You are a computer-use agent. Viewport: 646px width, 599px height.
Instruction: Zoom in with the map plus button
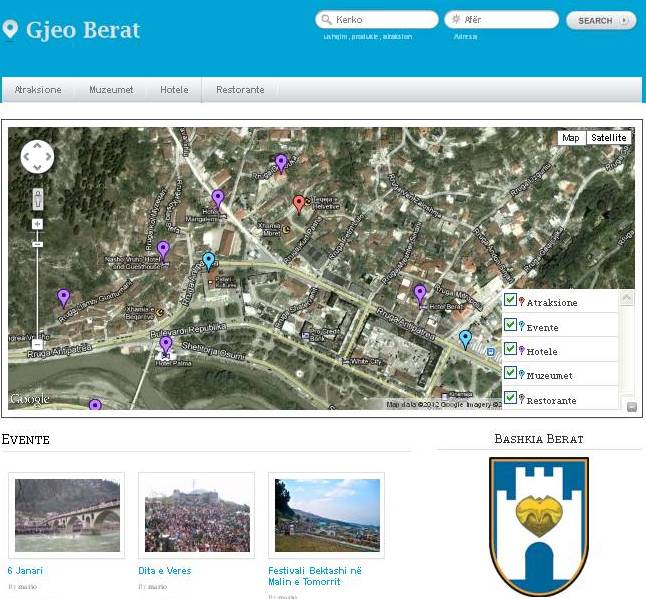coord(37,224)
